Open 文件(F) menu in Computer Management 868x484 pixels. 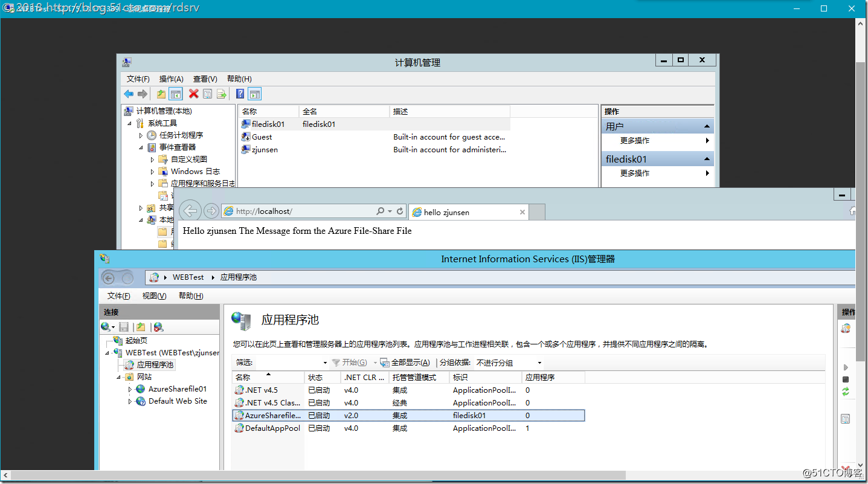(x=138, y=79)
